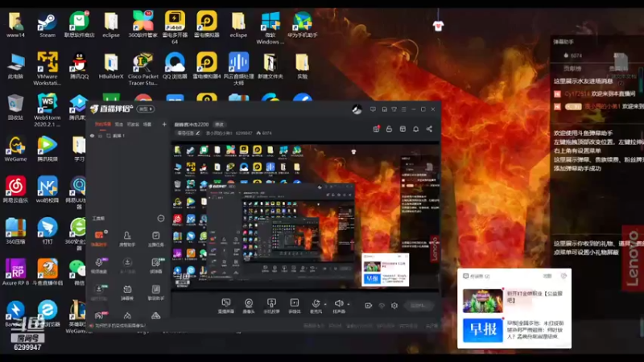Click the toolbox icon directly below 弹幕助手
Viewport: 644px width, 362px height.
coord(99,265)
